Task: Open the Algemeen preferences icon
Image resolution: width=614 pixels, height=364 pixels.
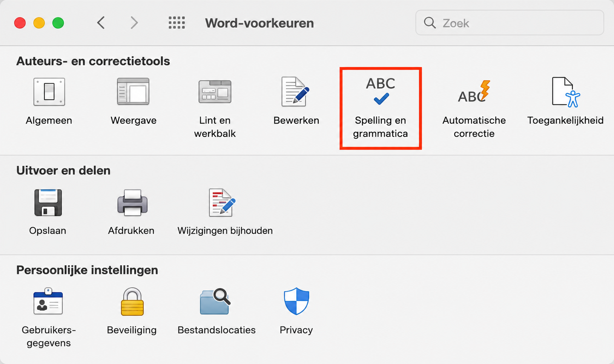Action: point(49,92)
